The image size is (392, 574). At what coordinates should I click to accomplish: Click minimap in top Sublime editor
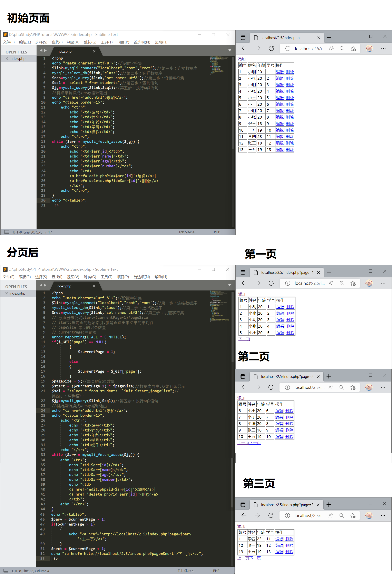217,65
